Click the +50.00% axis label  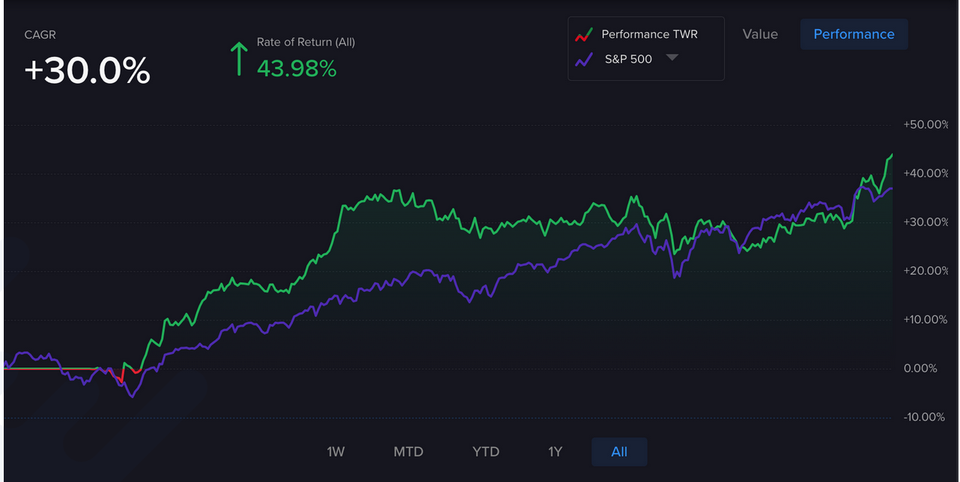925,125
